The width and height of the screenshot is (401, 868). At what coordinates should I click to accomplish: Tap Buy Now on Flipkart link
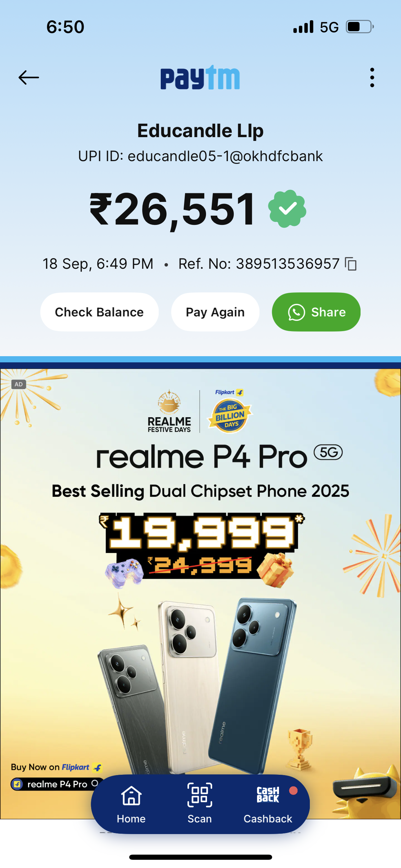[x=57, y=767]
